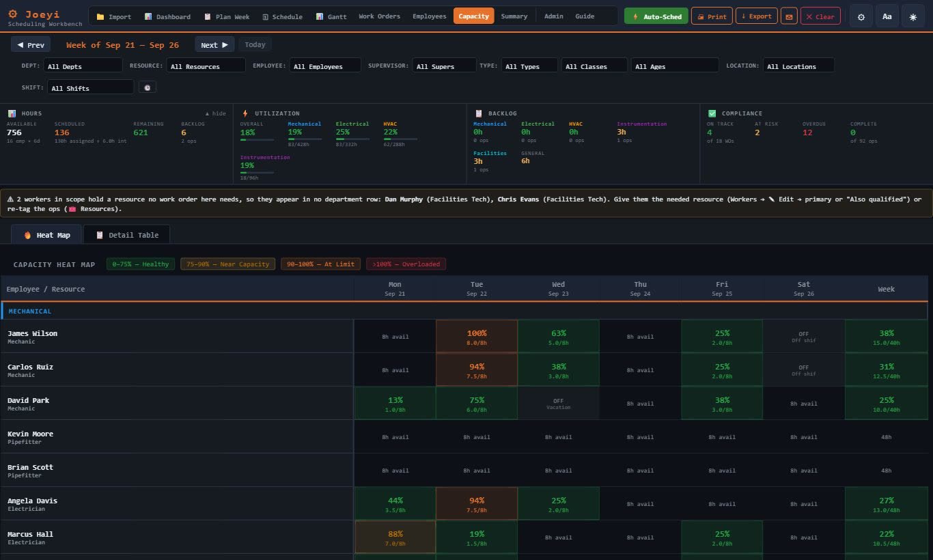Go to previous week with Prev
933x560 pixels.
coord(31,44)
